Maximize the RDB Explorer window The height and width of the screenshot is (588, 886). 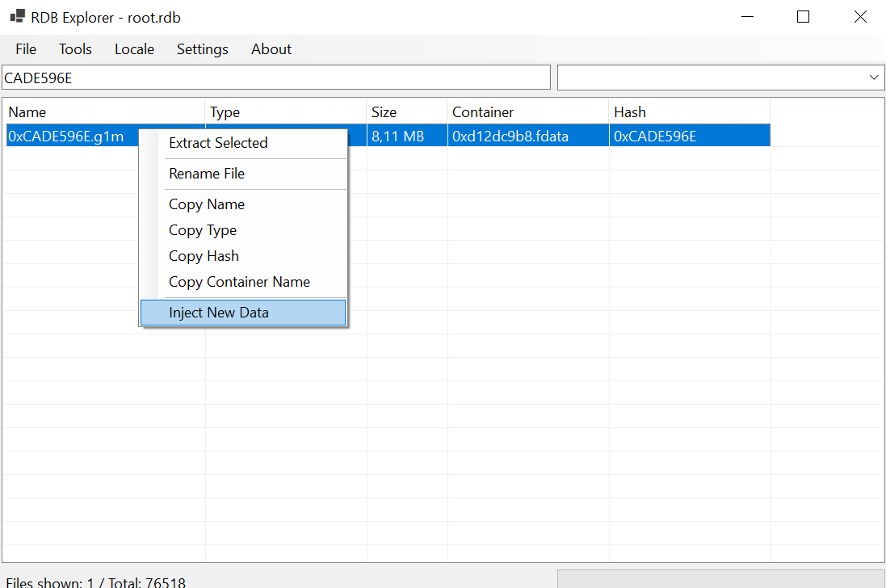[803, 17]
